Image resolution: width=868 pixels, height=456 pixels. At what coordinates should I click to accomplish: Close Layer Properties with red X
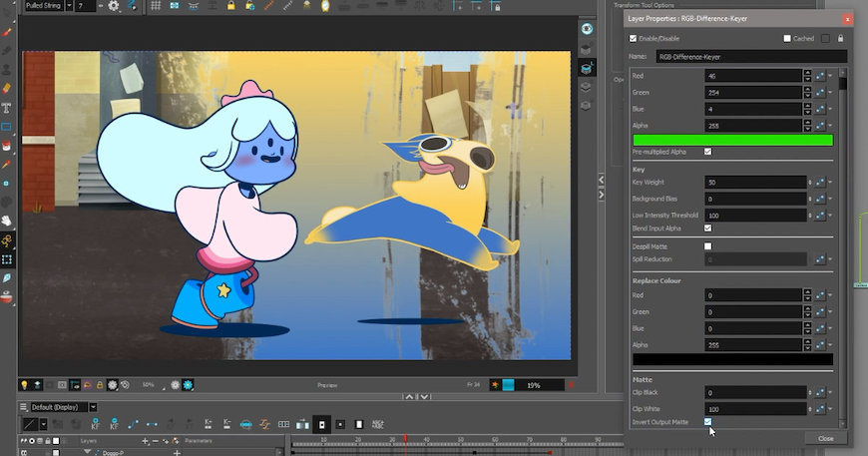847,19
